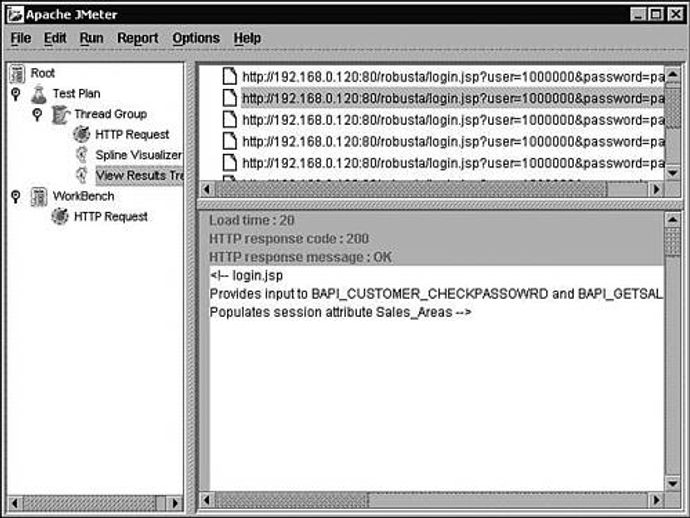Click the document icon of the fourth result URL
Image resolution: width=690 pixels, height=518 pixels.
coord(229,141)
